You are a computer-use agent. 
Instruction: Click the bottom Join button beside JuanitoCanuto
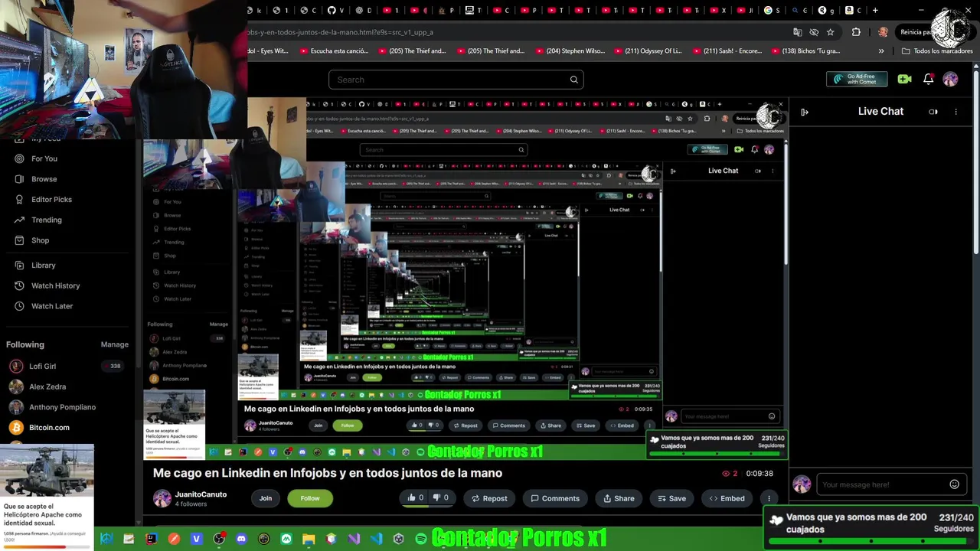click(266, 498)
